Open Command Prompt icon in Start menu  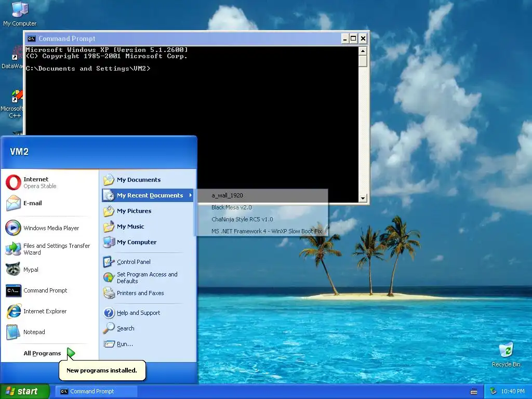tap(13, 290)
